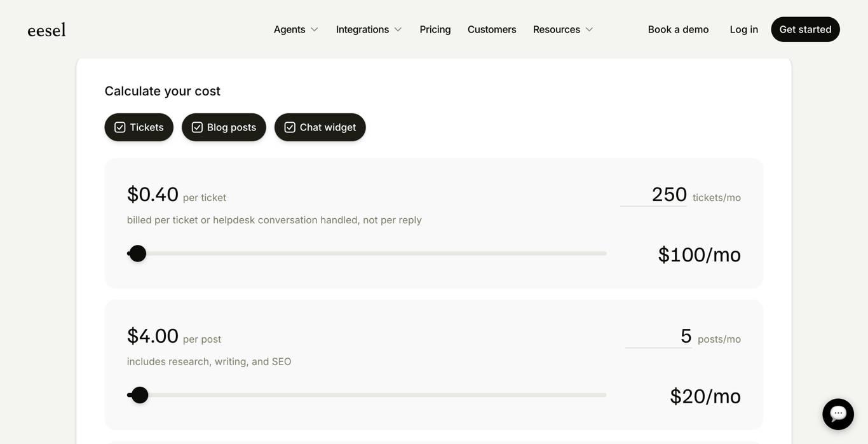Image resolution: width=868 pixels, height=444 pixels.
Task: Click the Log in link
Action: [x=743, y=29]
